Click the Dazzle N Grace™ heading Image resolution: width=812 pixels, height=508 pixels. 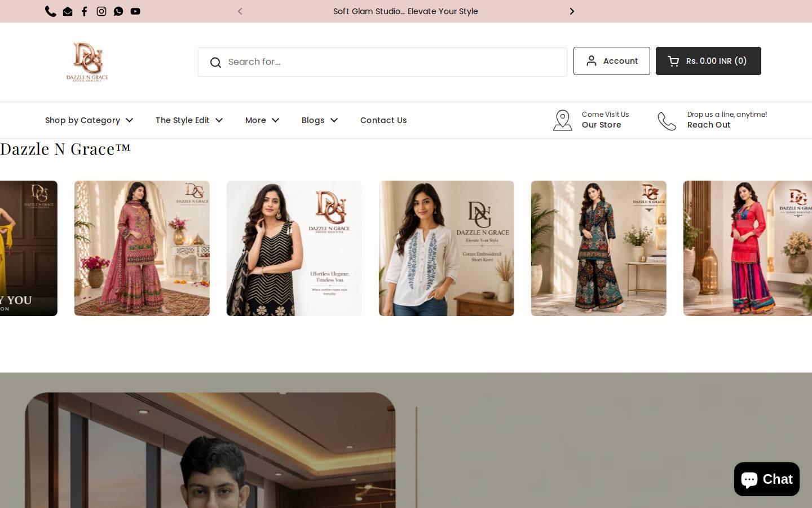65,149
